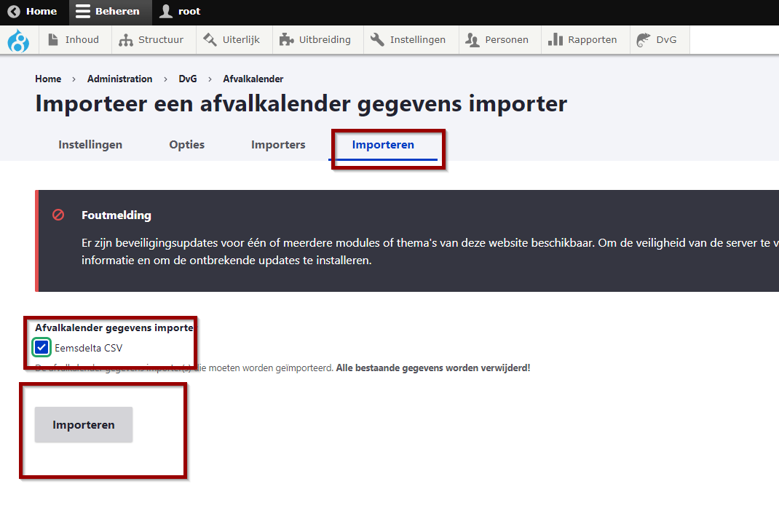Open the DvG toolbar menu
Screen dimensions: 779x532
(657, 40)
